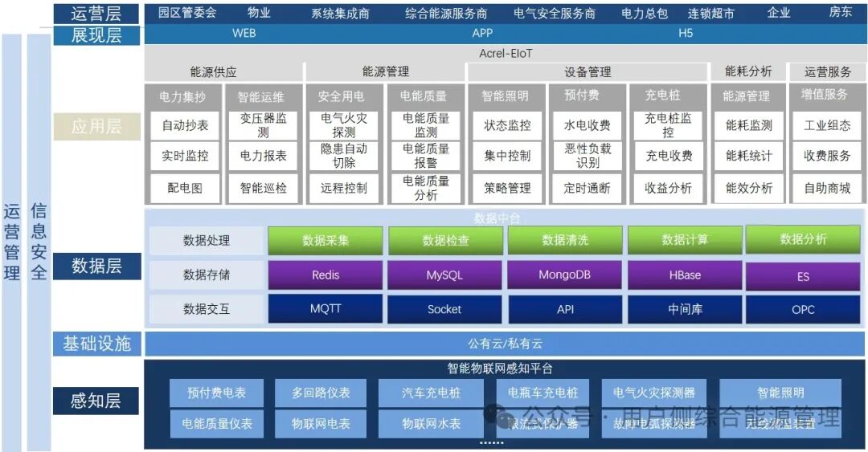Click the 展现层 layer label
Image resolution: width=868 pixels, height=452 pixels.
(x=96, y=35)
